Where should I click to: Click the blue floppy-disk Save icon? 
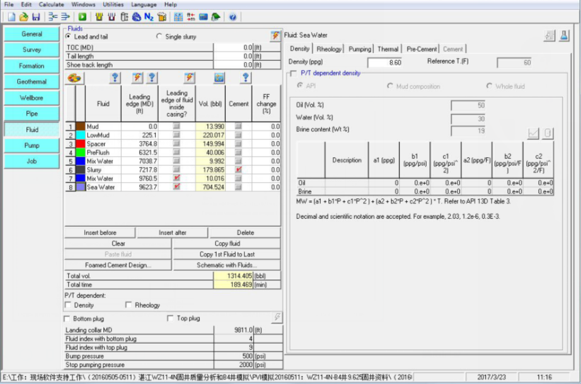pyautogui.click(x=36, y=17)
